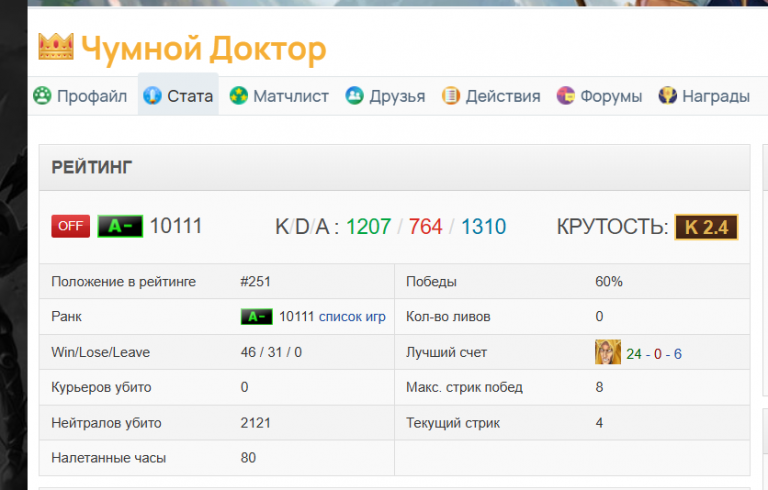Click the gold crown icon beside username
This screenshot has width=768, height=490.
(56, 47)
